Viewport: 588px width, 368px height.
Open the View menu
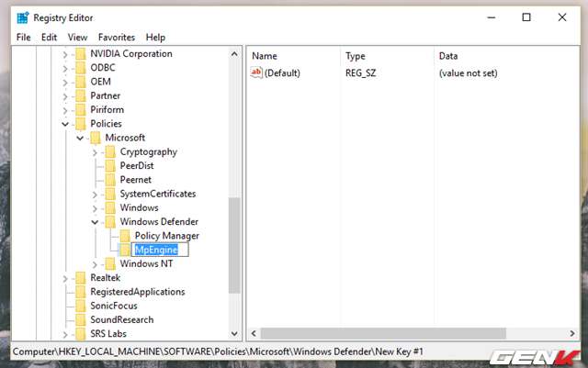point(77,38)
